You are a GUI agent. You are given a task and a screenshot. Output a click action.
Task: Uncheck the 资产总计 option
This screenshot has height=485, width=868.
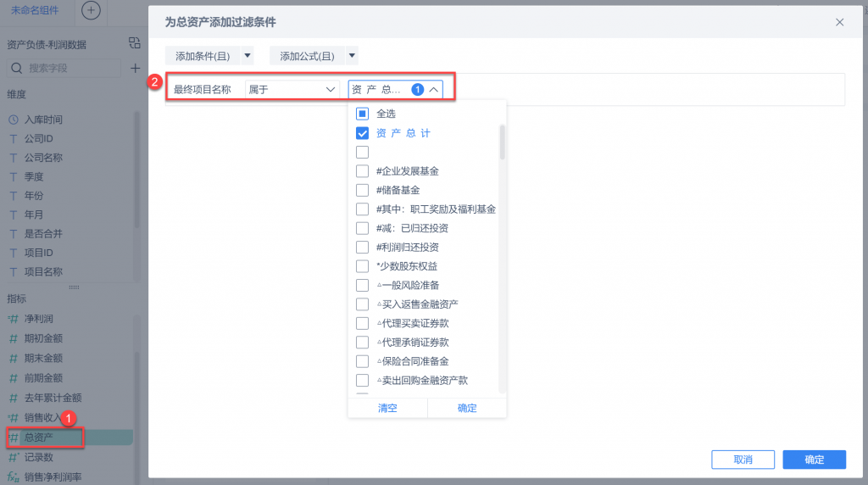(x=362, y=133)
